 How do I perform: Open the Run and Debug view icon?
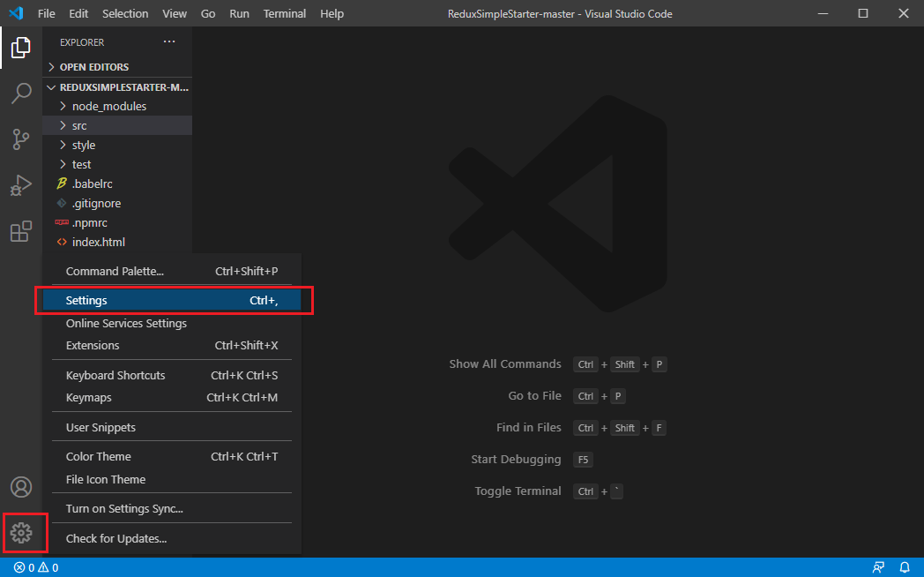(20, 185)
